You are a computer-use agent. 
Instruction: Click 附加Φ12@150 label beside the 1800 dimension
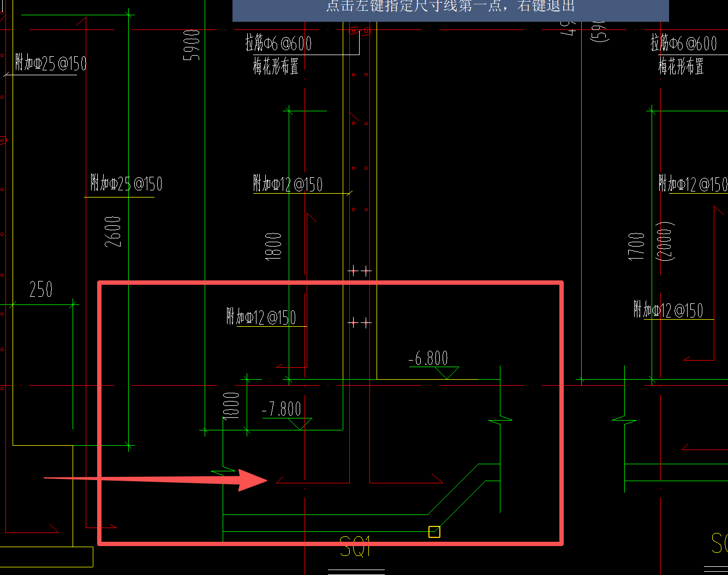click(x=288, y=184)
